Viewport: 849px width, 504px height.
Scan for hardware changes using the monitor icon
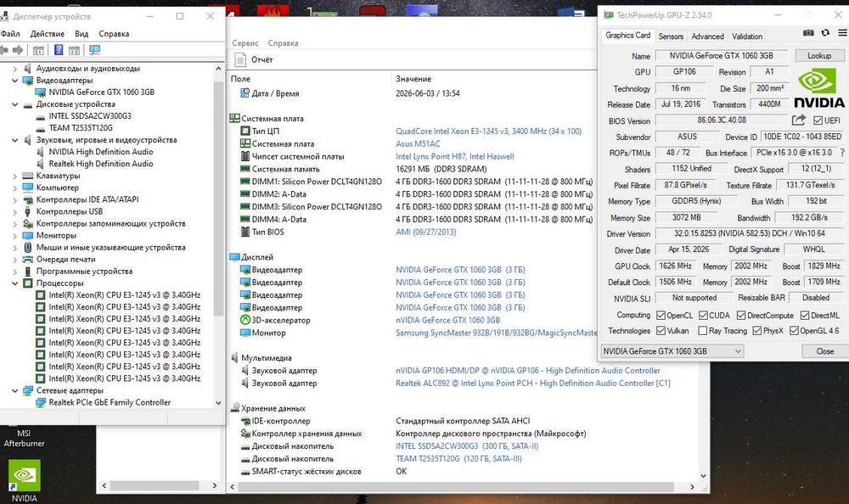(95, 50)
